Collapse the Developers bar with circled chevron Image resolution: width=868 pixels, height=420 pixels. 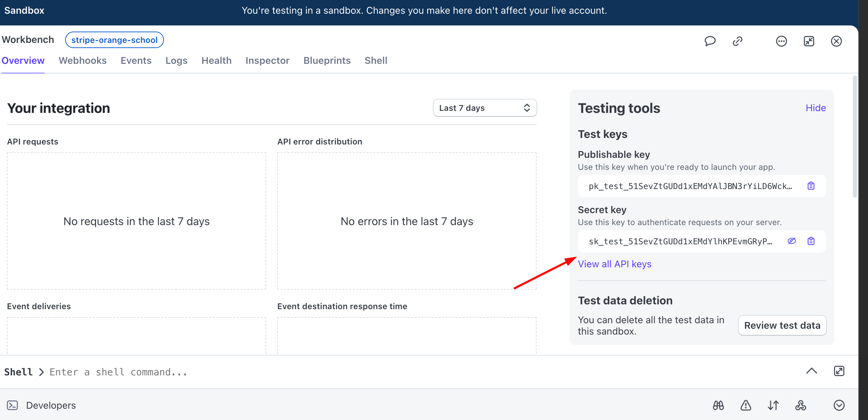coord(839,405)
